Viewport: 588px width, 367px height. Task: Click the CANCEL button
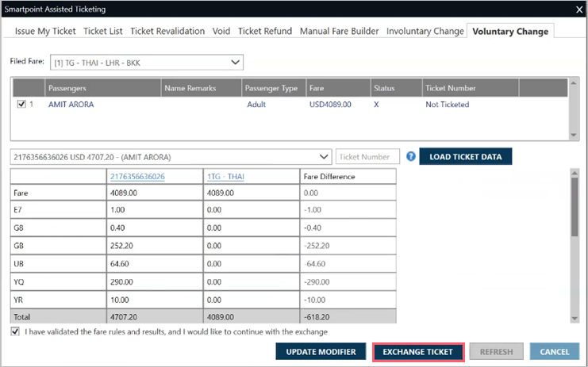tap(555, 352)
